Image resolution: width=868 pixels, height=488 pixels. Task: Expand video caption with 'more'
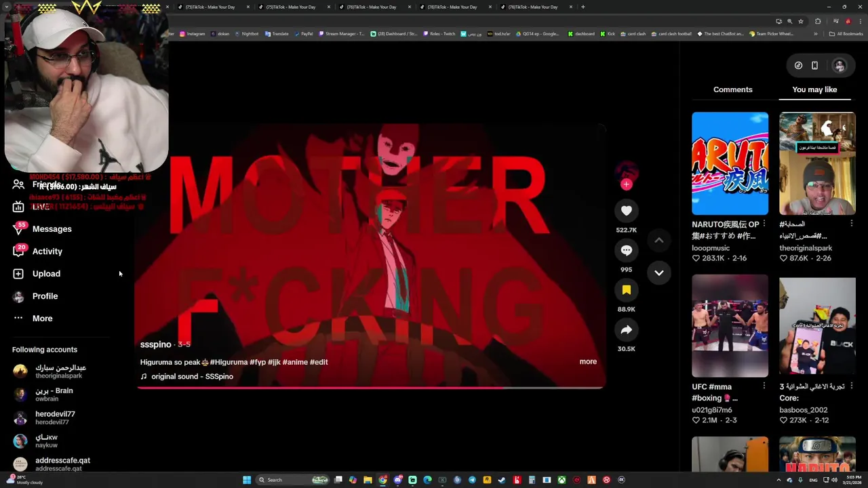[x=588, y=362]
